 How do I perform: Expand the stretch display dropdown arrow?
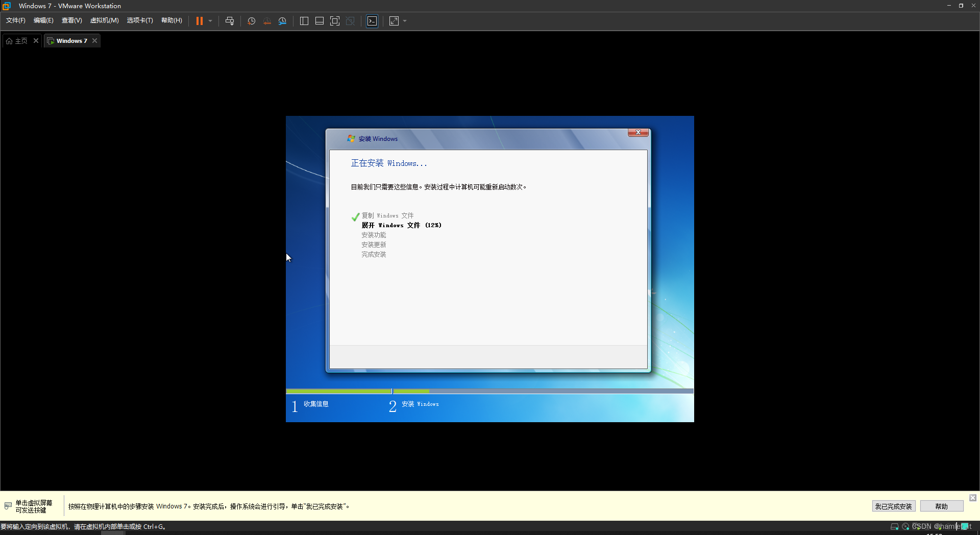tap(405, 21)
